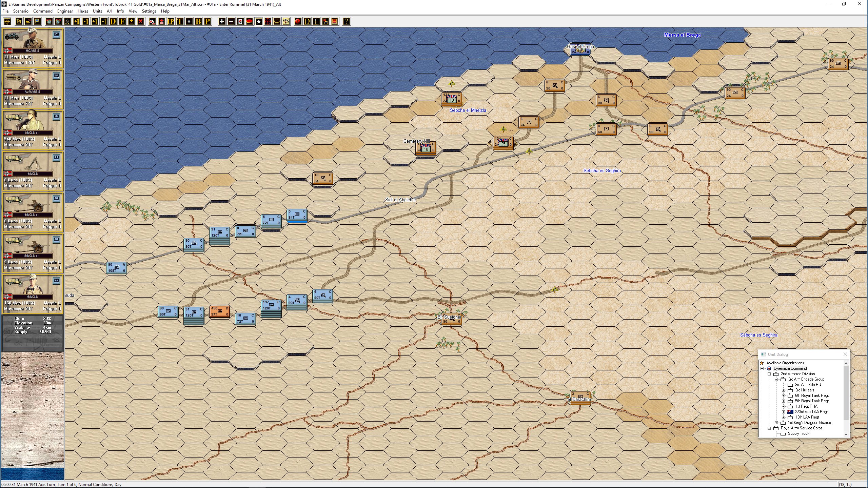Click the yellow IP toolbar button
868x488 pixels.
pyautogui.click(x=171, y=22)
